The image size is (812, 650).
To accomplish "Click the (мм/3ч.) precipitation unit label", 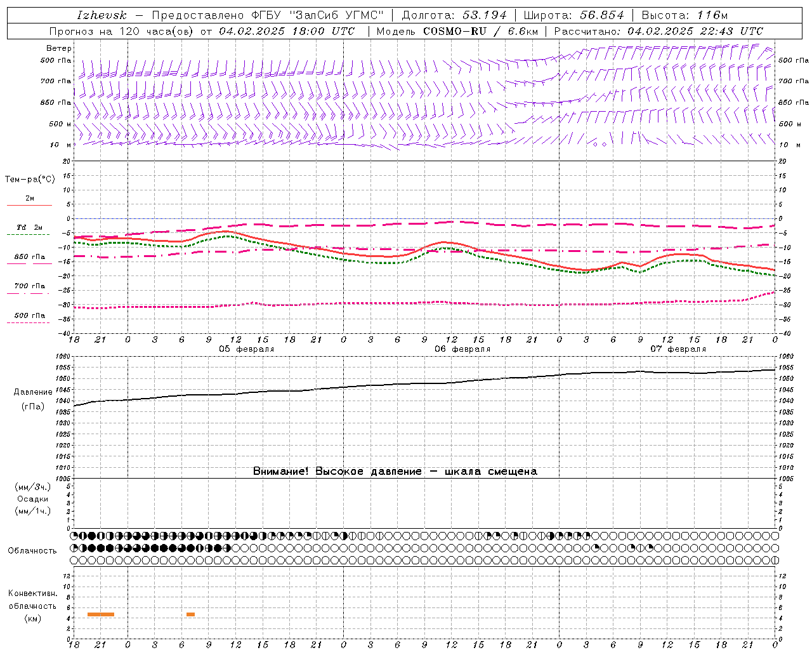I will [x=33, y=487].
